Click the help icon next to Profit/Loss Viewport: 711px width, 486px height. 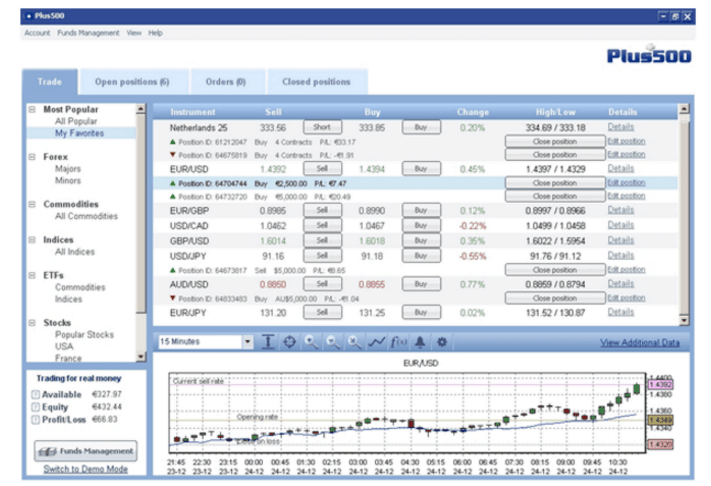pos(35,420)
